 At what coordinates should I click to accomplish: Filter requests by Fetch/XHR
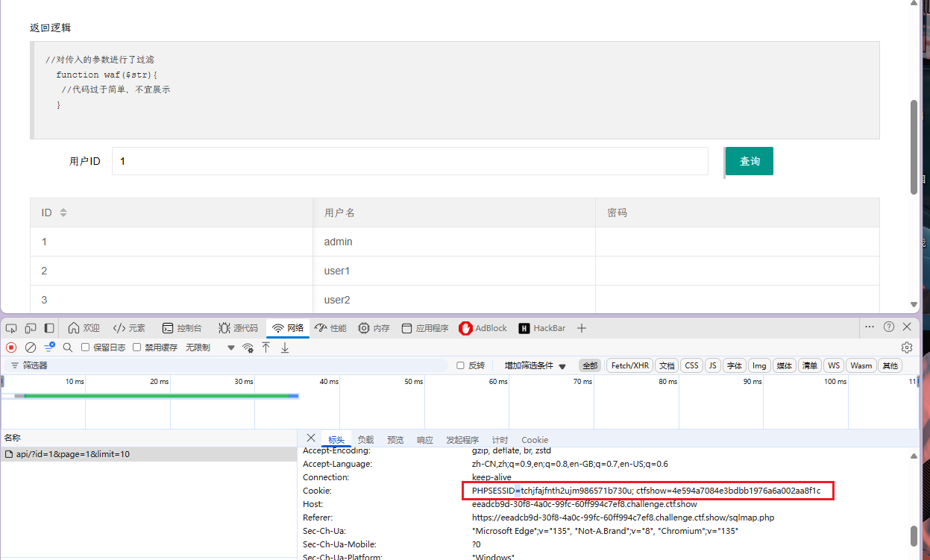click(x=630, y=365)
